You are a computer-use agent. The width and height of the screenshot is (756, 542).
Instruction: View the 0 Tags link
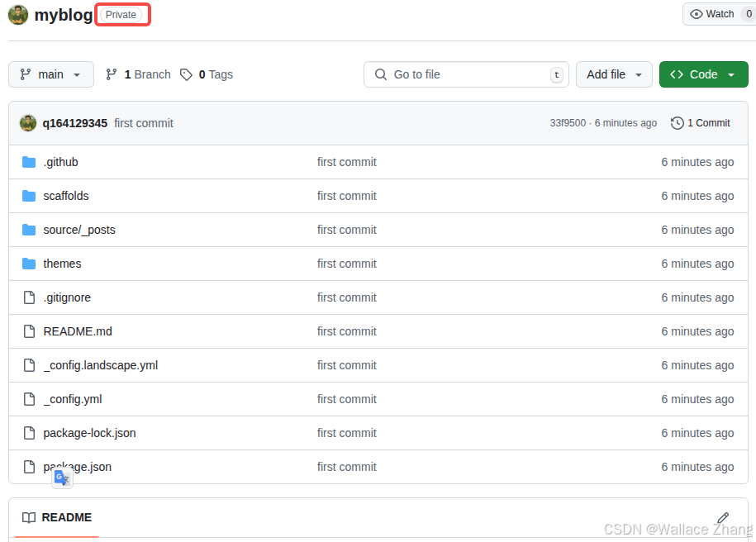pyautogui.click(x=207, y=74)
